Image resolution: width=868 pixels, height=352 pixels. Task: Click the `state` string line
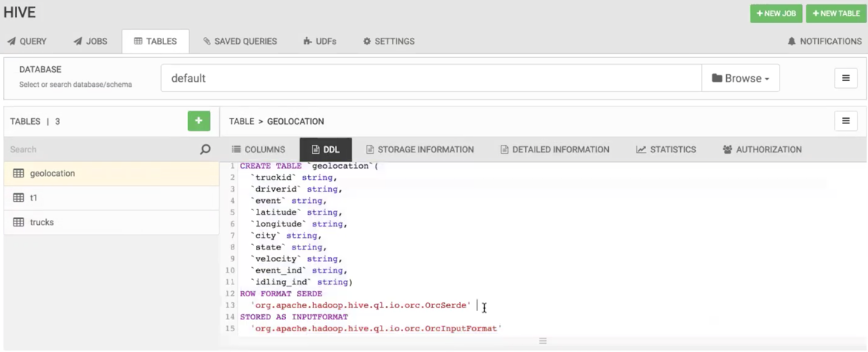click(x=288, y=247)
